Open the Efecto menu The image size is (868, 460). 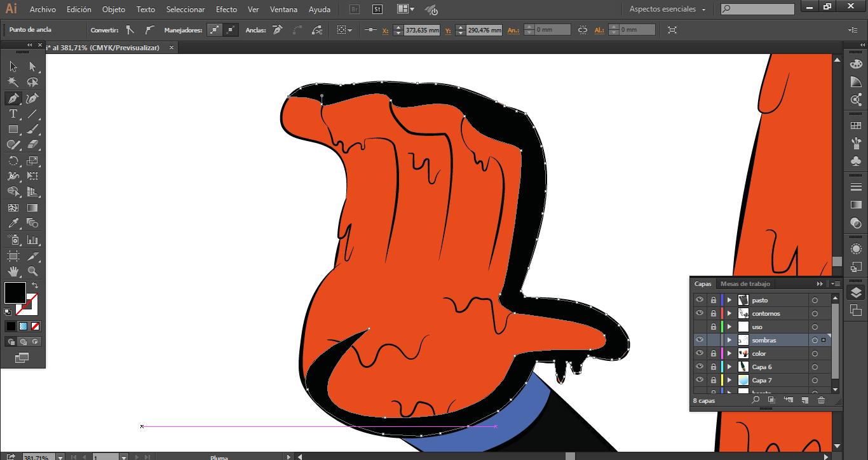226,10
